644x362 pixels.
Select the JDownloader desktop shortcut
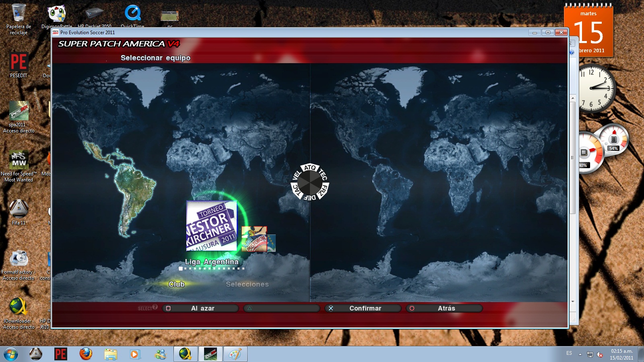(19, 314)
